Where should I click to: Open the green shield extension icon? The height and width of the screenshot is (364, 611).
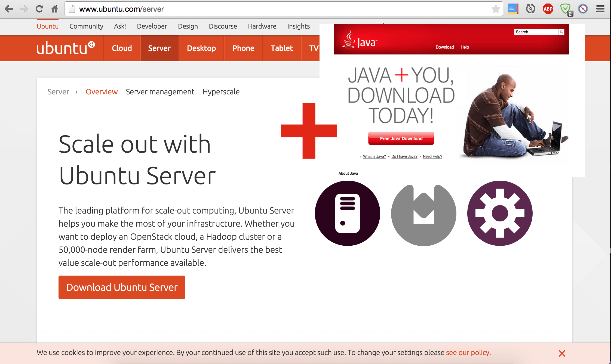[566, 10]
